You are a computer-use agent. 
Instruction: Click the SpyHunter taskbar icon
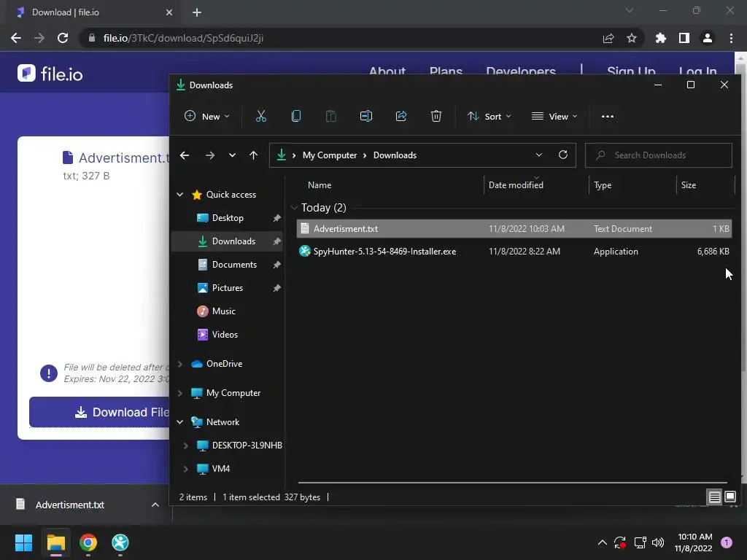tap(120, 542)
